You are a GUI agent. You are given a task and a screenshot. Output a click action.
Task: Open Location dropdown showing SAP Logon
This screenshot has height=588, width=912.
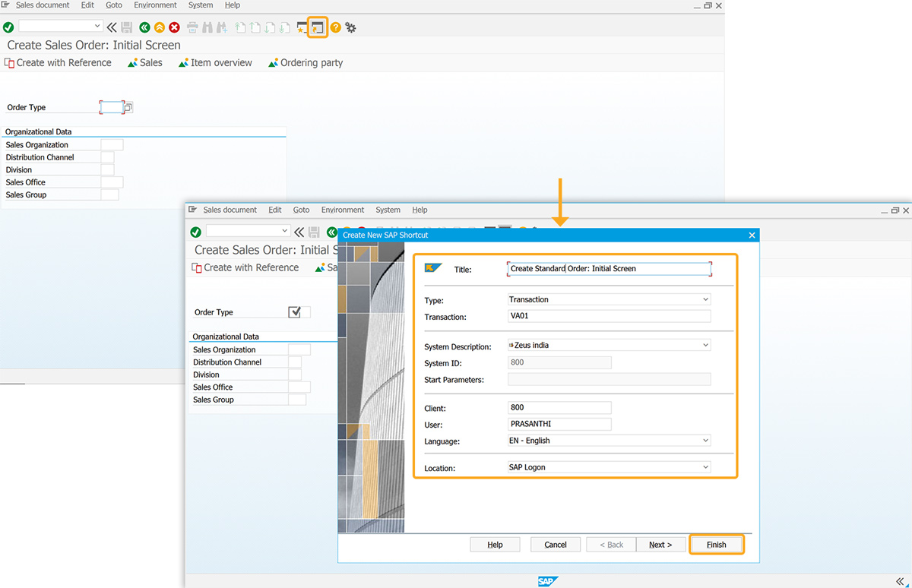point(706,467)
